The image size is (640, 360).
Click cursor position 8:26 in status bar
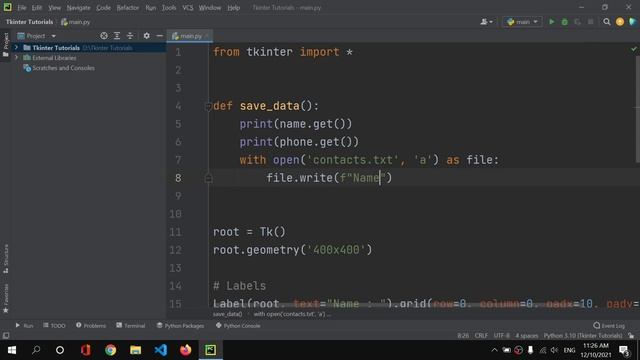coord(463,336)
